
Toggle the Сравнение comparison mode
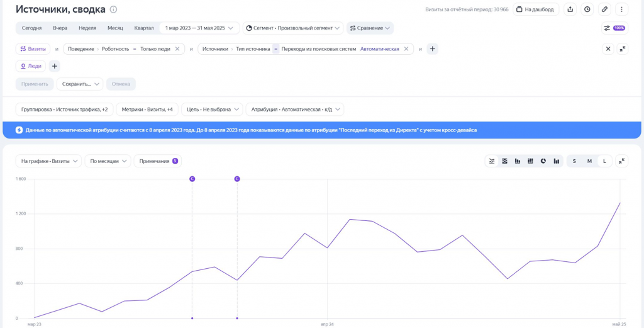point(370,28)
